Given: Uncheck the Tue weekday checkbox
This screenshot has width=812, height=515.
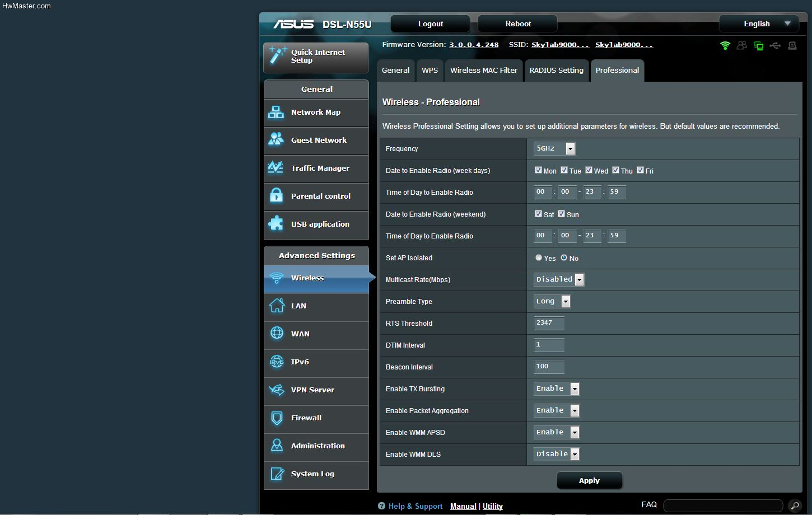Looking at the screenshot, I should pyautogui.click(x=564, y=170).
